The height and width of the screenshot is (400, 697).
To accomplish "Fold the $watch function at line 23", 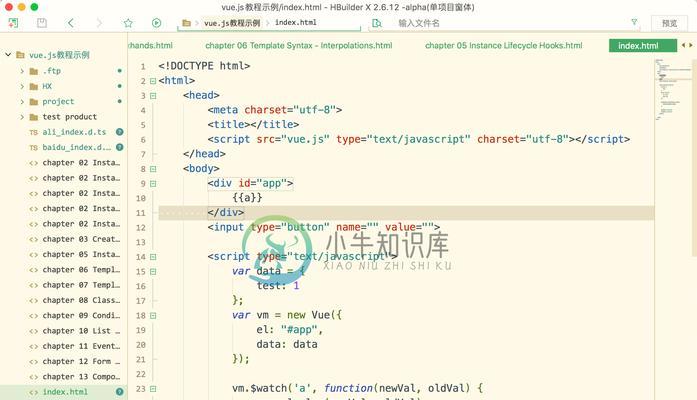I will pos(153,389).
